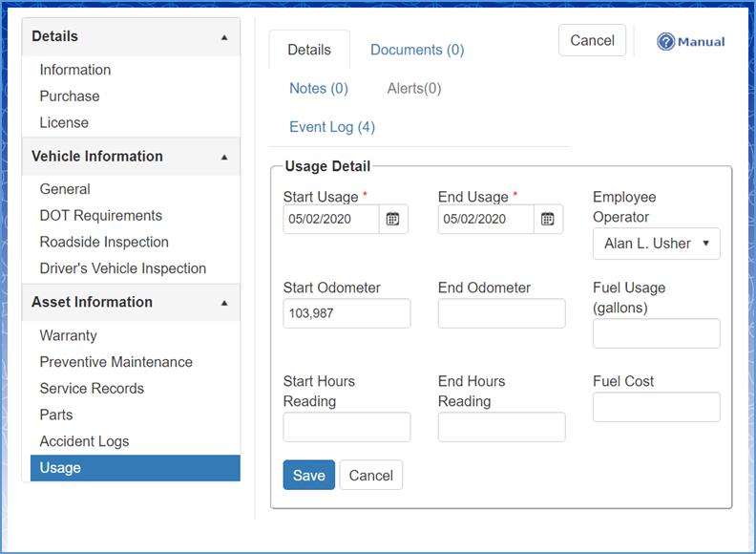This screenshot has width=756, height=554.
Task: Click the Fuel Cost input box
Action: (656, 407)
